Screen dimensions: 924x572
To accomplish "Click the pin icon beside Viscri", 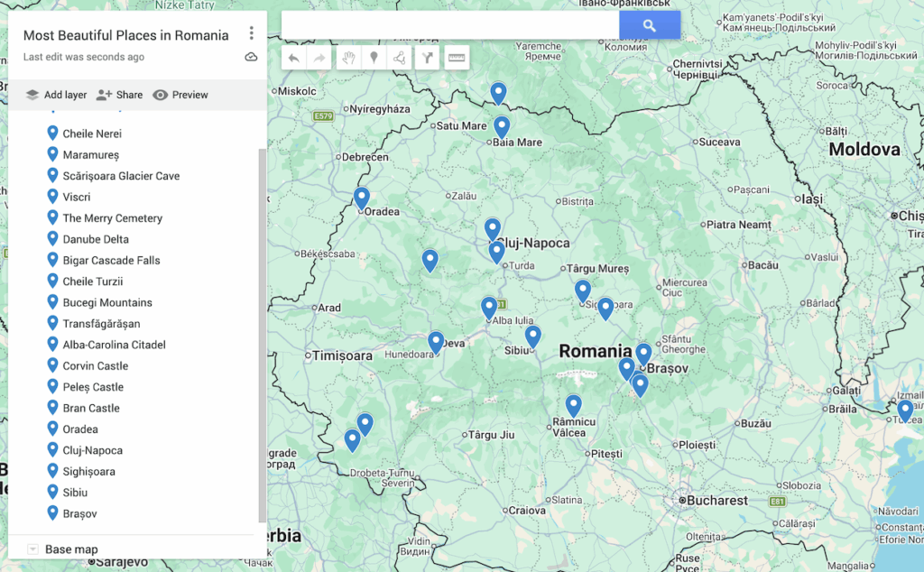I will [x=52, y=196].
